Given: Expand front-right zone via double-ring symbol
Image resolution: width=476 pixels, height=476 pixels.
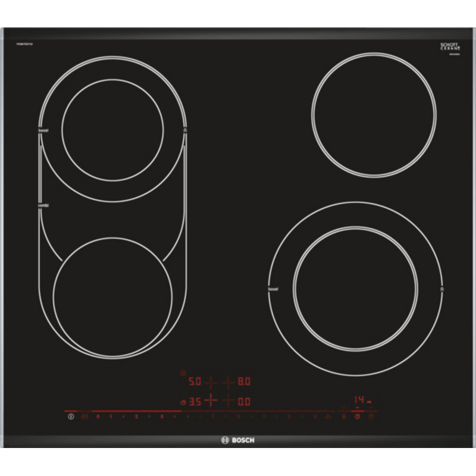Looking at the screenshot, I should coord(441,289).
